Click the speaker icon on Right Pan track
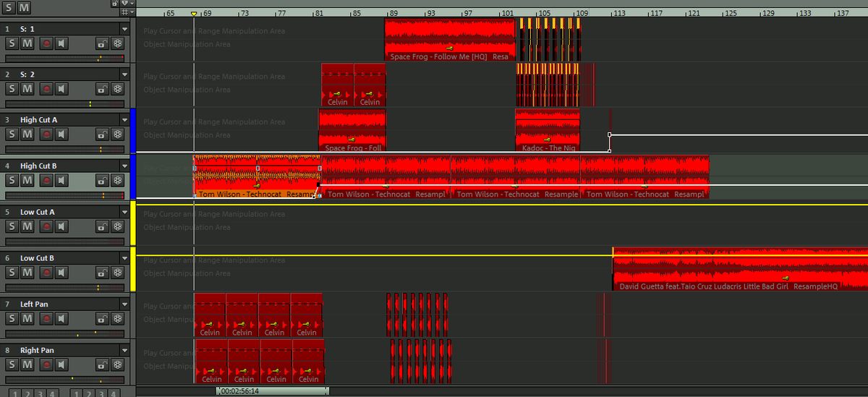This screenshot has width=868, height=397. [62, 365]
